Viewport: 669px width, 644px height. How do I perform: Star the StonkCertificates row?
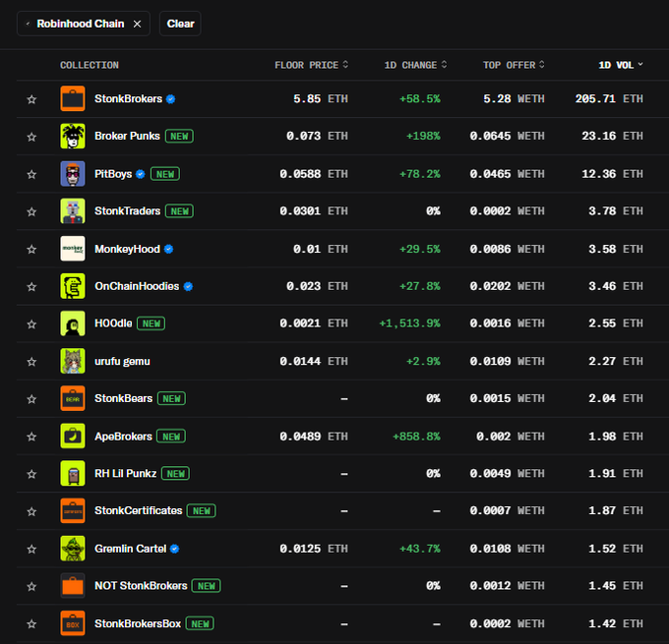(31, 511)
